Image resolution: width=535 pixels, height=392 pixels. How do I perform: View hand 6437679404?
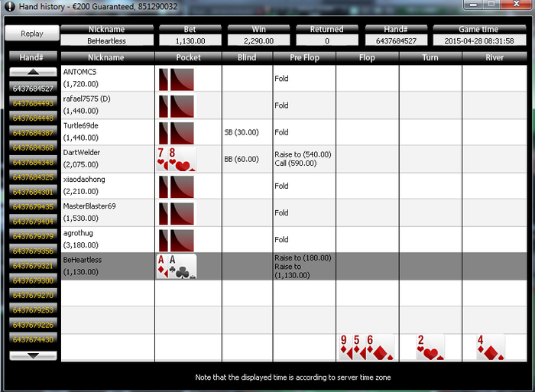(33, 222)
